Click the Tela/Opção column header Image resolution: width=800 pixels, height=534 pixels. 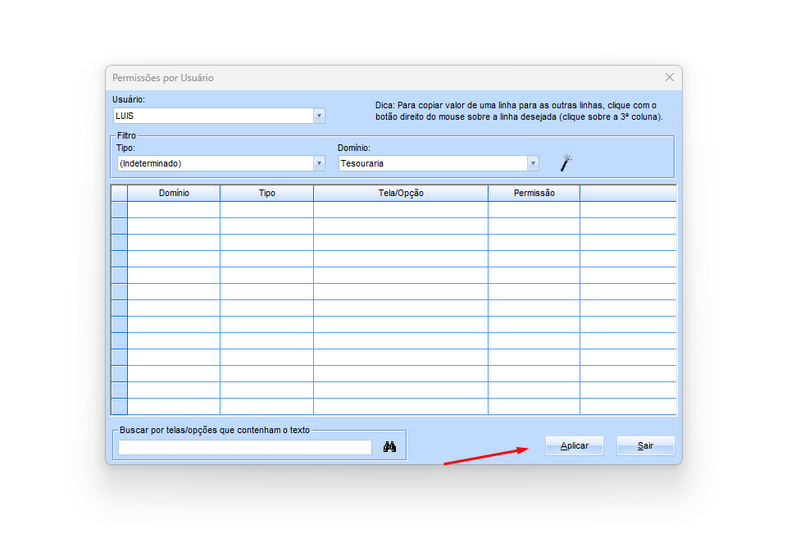coord(401,193)
